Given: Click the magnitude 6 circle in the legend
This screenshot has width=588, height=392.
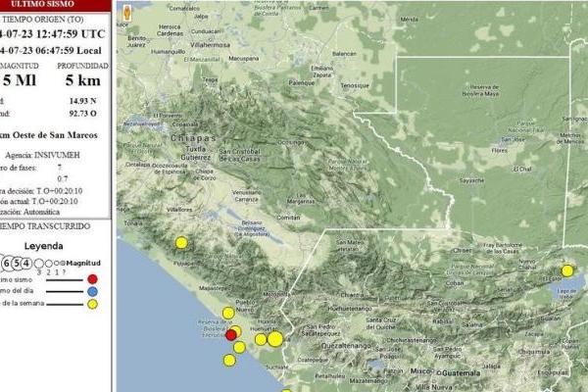Looking at the screenshot, I should [8, 263].
